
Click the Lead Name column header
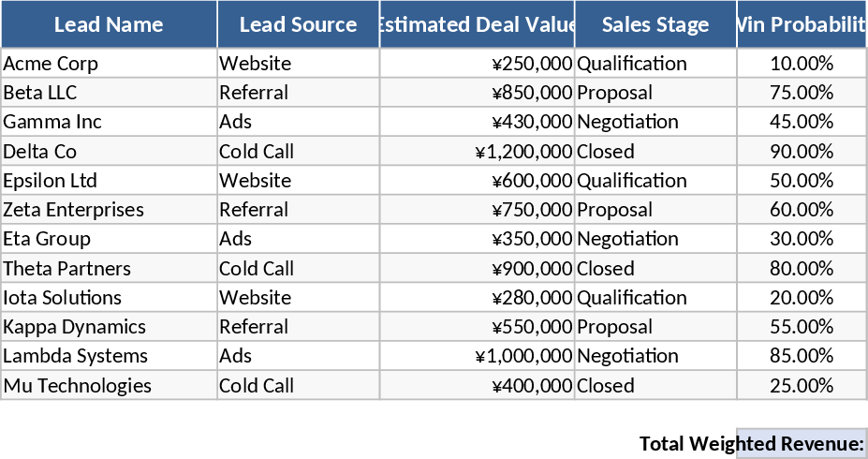109,24
